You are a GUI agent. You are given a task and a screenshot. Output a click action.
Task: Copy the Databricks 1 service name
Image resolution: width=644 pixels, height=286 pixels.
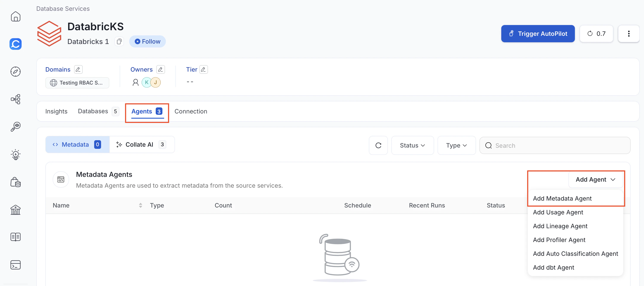point(119,41)
